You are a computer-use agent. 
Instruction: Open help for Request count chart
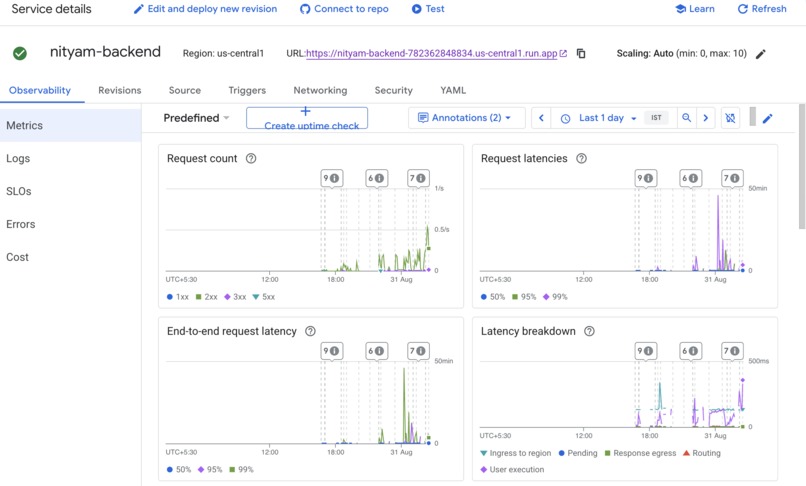click(x=251, y=158)
